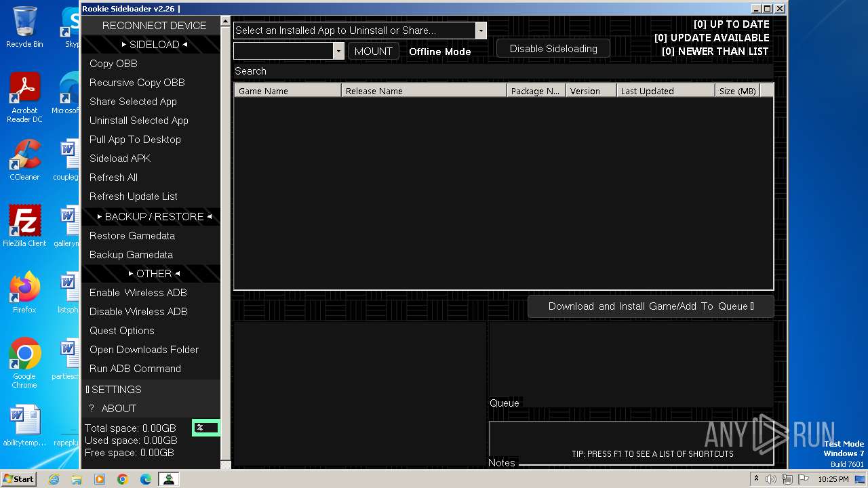Screen dimensions: 868x488
Task: Open abilitytemp Word document on desktop
Action: coord(24,426)
